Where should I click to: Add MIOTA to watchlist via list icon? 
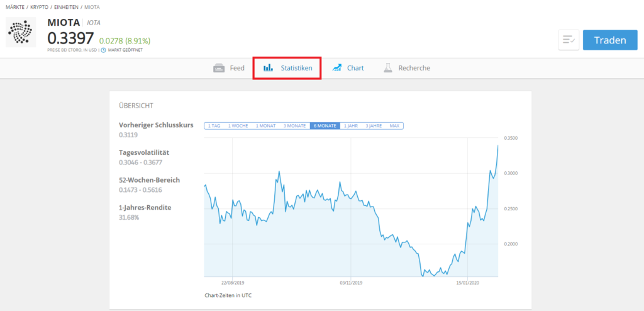click(569, 40)
